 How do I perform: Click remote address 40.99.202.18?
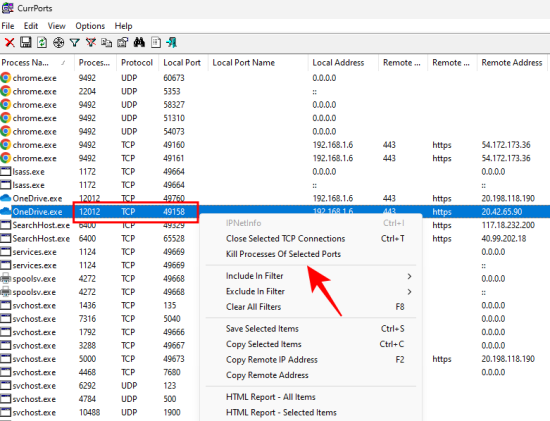(x=504, y=239)
